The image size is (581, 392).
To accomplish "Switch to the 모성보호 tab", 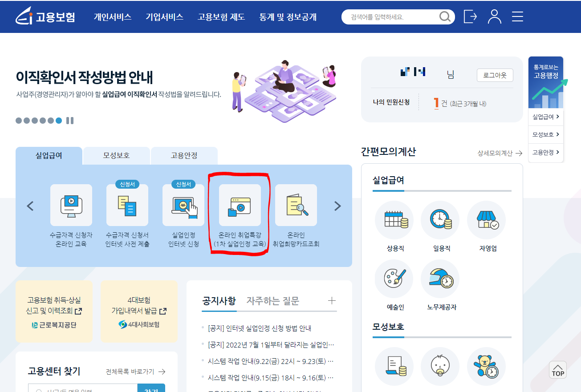I will [x=117, y=156].
